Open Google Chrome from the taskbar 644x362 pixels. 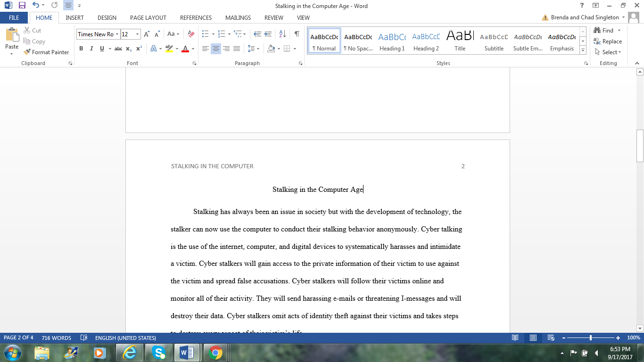pos(215,352)
